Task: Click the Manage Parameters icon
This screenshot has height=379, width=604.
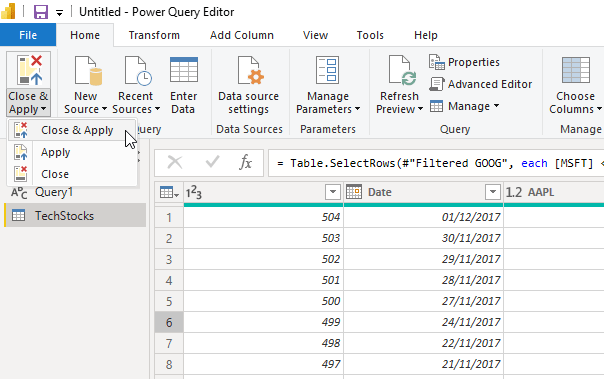Action: (x=327, y=70)
